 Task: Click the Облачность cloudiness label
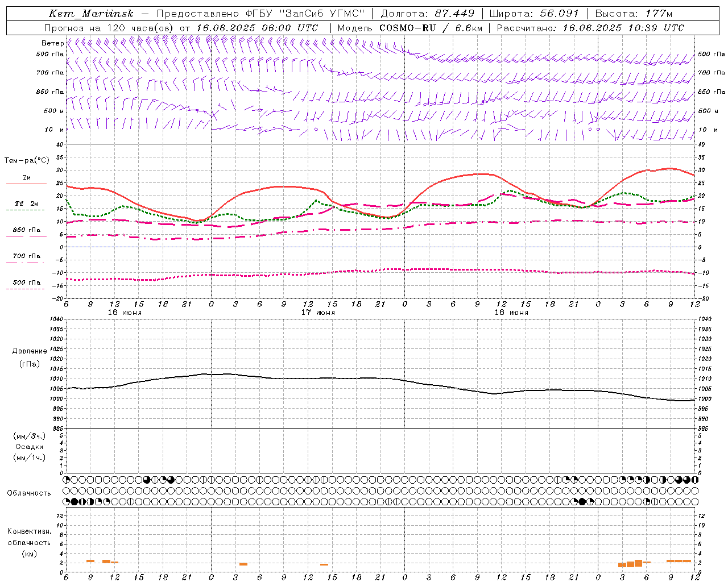[29, 493]
